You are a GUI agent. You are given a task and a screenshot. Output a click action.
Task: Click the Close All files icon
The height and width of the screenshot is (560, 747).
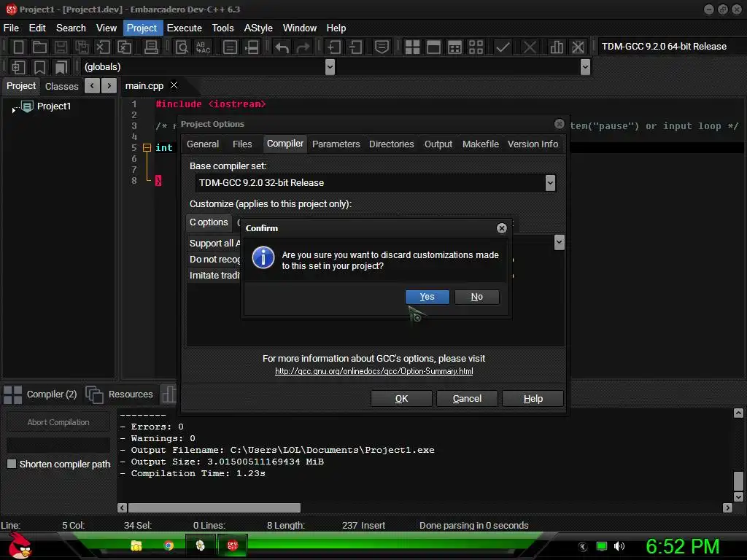point(125,47)
